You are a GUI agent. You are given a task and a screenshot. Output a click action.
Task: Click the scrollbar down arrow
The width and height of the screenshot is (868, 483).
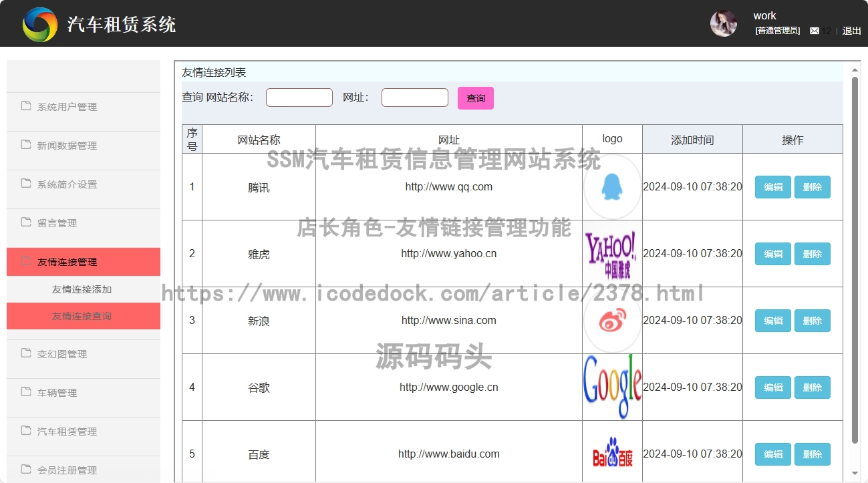[855, 473]
